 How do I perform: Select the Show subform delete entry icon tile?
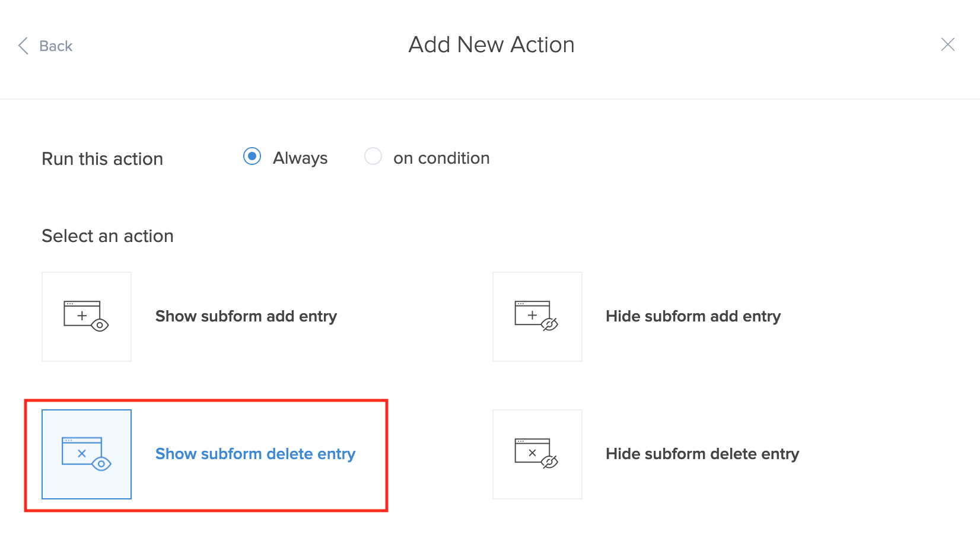click(87, 454)
